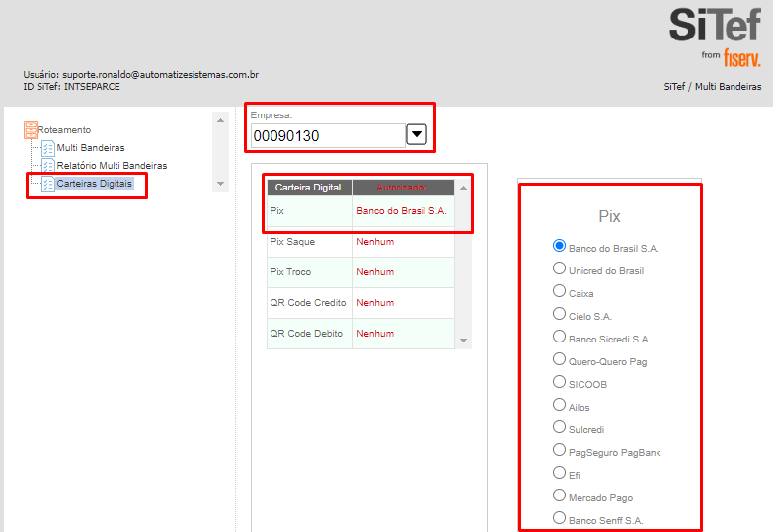Choose Sulcredi radio option
Screen dimensions: 773x532
tap(559, 427)
